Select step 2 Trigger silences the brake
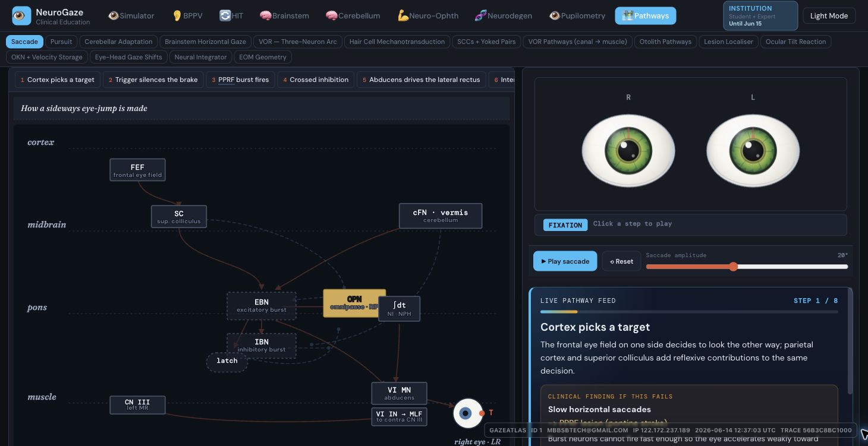This screenshot has height=446, width=868. 153,80
